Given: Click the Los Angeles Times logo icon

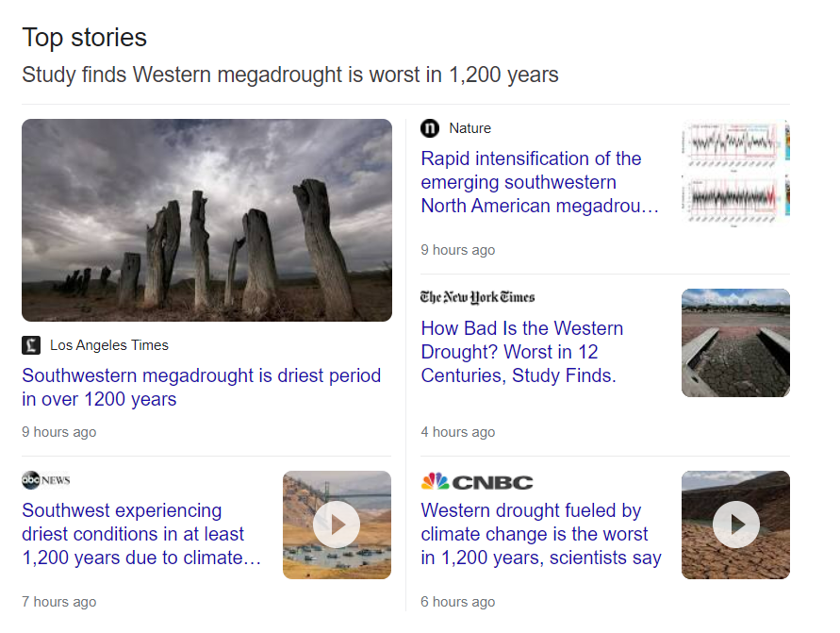Looking at the screenshot, I should pyautogui.click(x=31, y=345).
